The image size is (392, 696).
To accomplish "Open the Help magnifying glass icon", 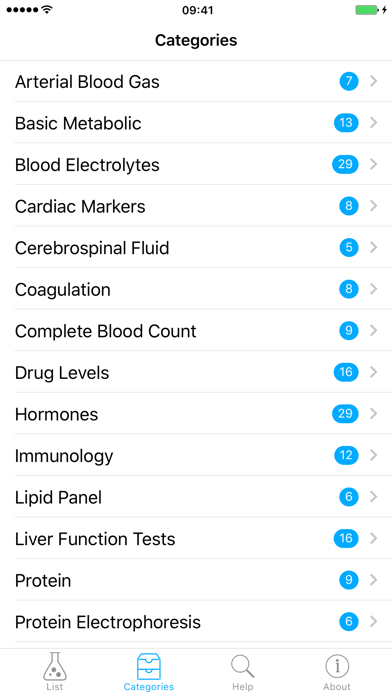I will (x=242, y=667).
